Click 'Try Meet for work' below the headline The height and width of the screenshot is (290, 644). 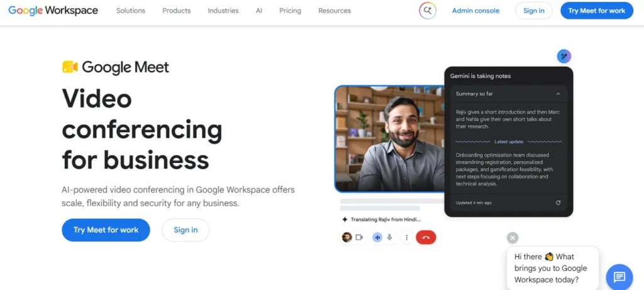pos(106,230)
